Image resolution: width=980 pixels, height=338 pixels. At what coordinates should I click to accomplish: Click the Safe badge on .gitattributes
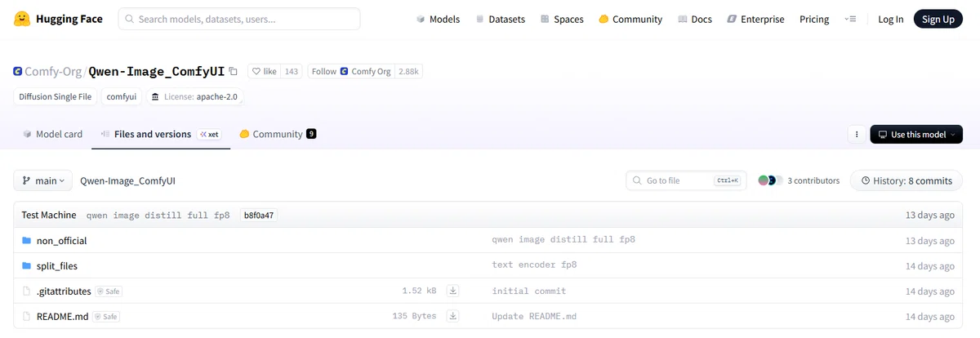click(109, 291)
